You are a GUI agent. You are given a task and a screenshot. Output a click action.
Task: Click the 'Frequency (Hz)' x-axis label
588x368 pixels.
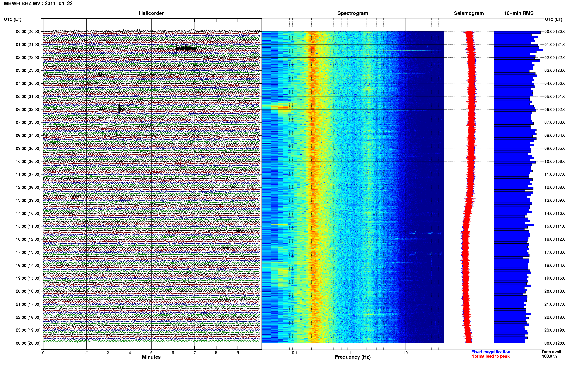pos(353,357)
